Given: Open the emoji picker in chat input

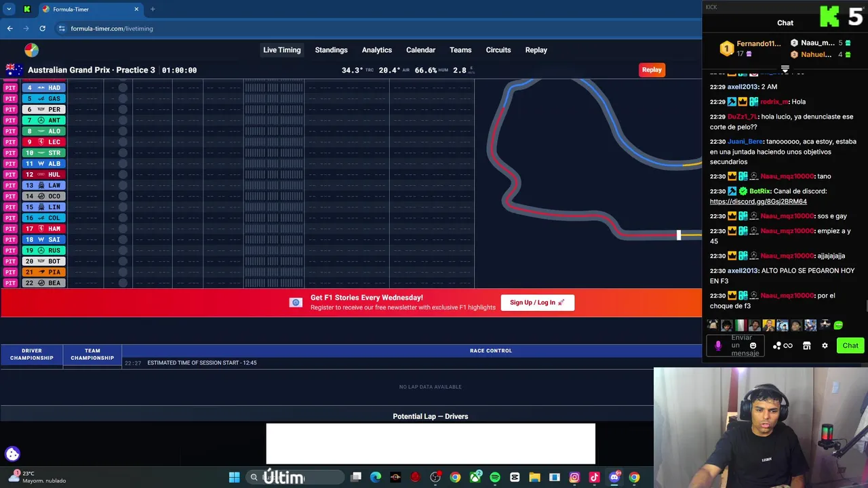Looking at the screenshot, I should coord(753,346).
